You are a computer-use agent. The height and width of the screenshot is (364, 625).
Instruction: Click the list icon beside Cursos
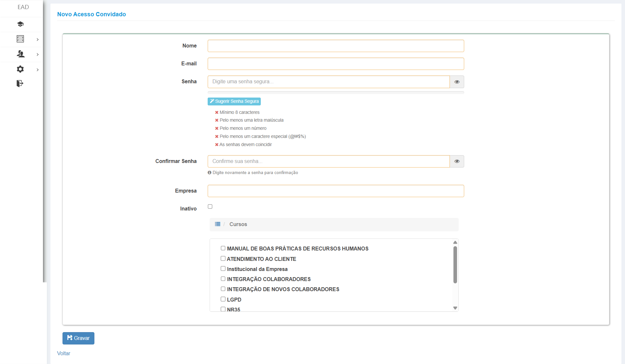[217, 224]
